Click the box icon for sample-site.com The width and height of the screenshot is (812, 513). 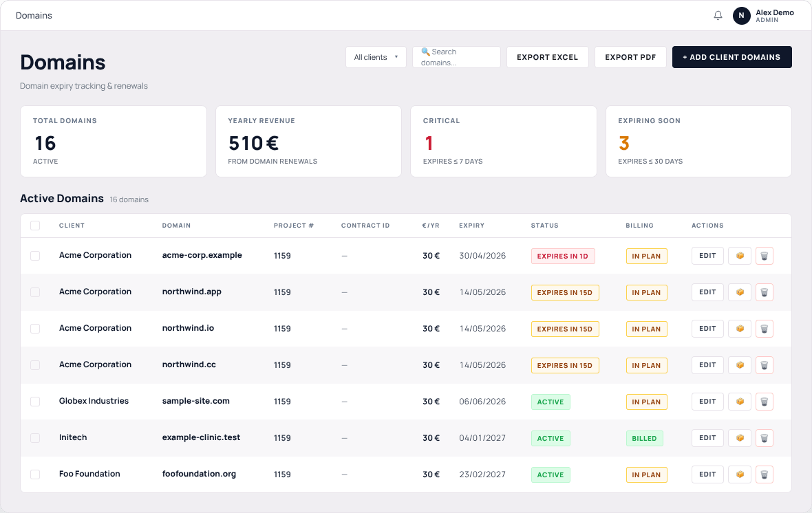point(740,401)
